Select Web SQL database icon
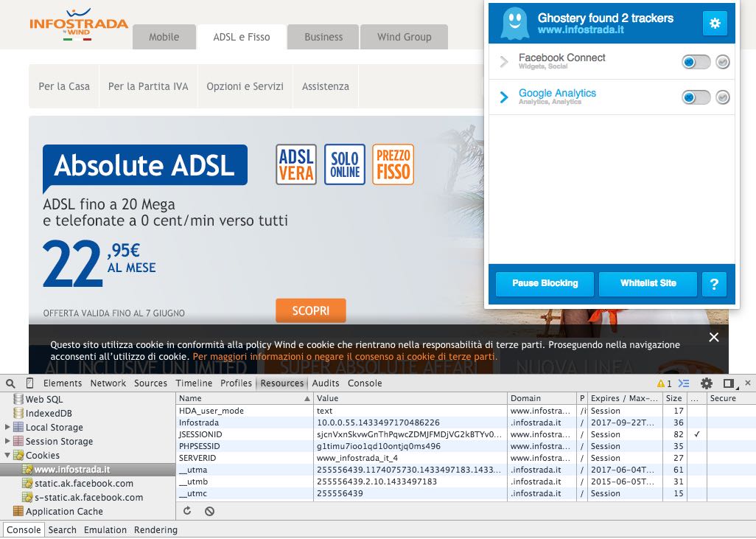756x539 pixels. pyautogui.click(x=18, y=399)
